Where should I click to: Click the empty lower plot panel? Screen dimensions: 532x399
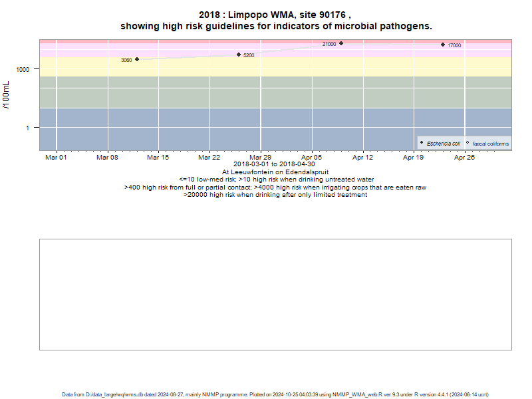tap(275, 295)
